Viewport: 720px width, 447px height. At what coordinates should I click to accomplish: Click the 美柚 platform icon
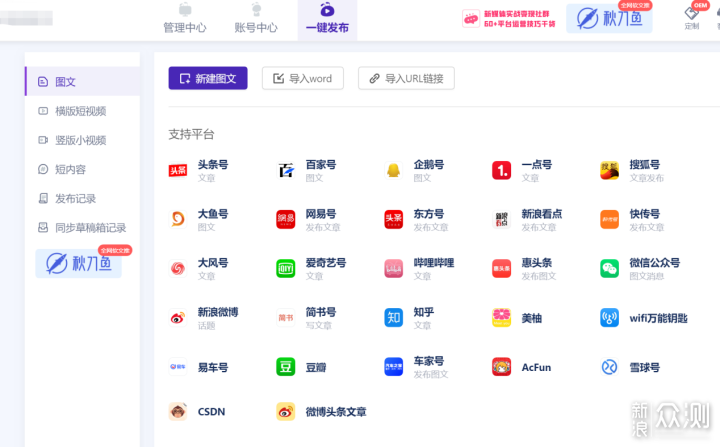pos(501,317)
